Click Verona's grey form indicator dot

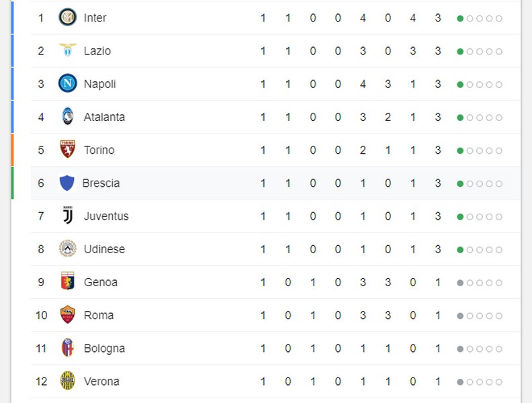[x=460, y=382]
